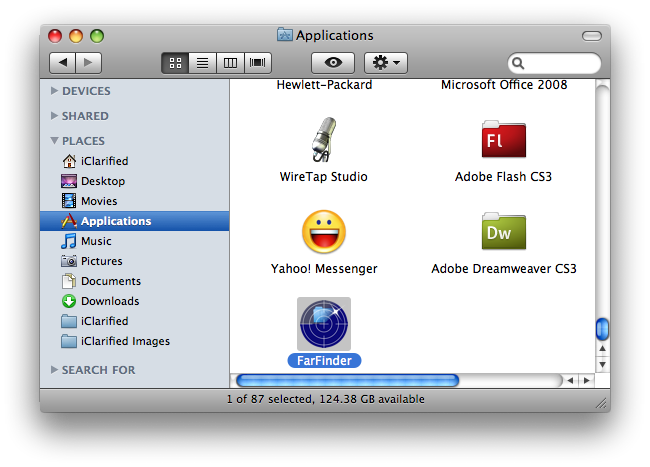Switch to column view
The image size is (650, 467).
point(230,63)
